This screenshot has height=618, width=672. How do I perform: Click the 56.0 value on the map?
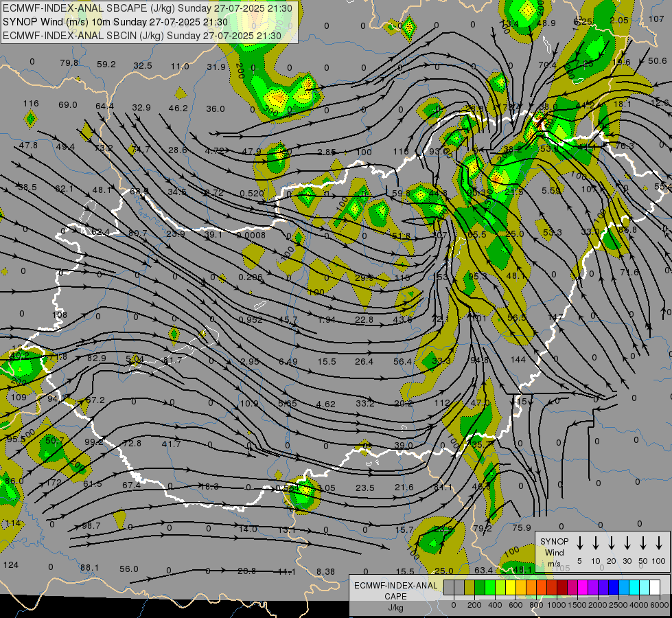coord(129,569)
